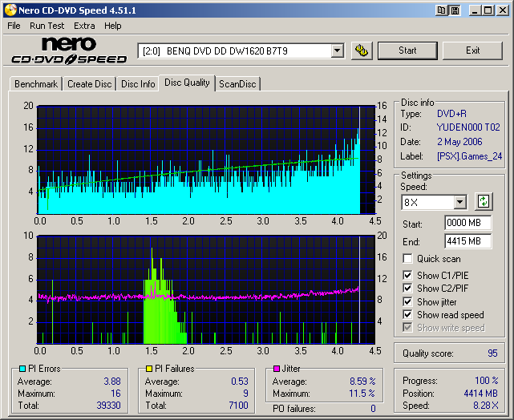Switch to the Benchmark tab
The height and width of the screenshot is (420, 514).
36,84
